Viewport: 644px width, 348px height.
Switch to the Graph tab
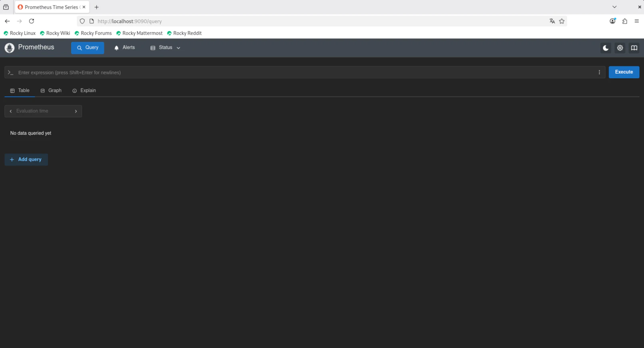tap(51, 90)
